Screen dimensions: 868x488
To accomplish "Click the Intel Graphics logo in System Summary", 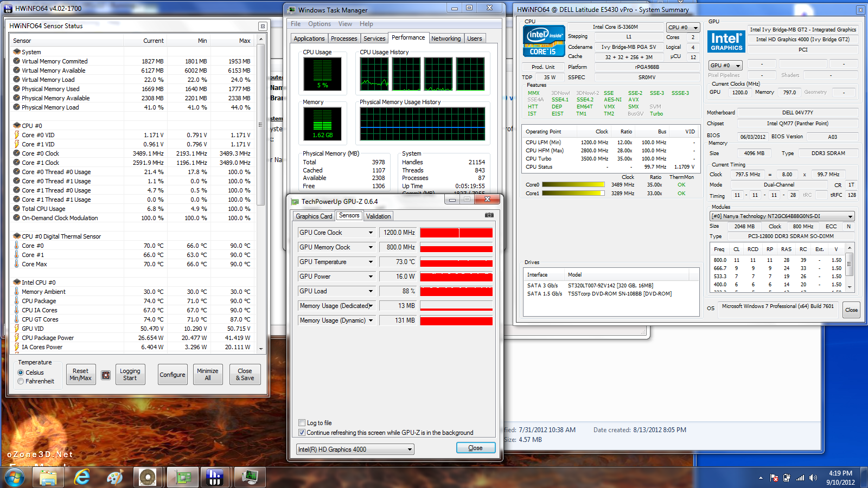I will pyautogui.click(x=726, y=41).
